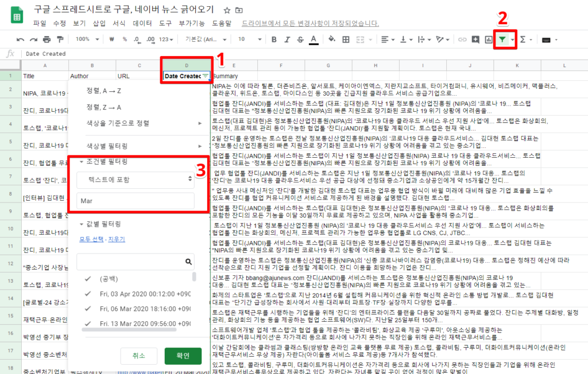Viewport: 588px width, 374px height.
Task: Open filter views dropdown arrow
Action: point(512,40)
